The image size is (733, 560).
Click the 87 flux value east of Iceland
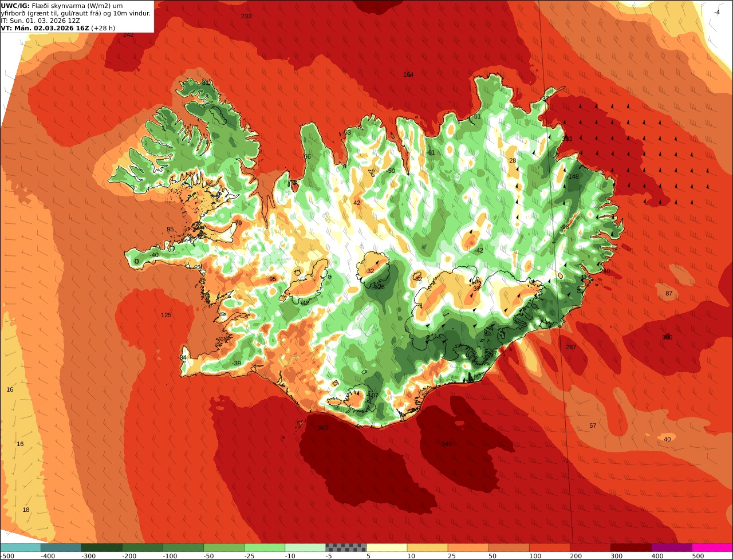669,293
